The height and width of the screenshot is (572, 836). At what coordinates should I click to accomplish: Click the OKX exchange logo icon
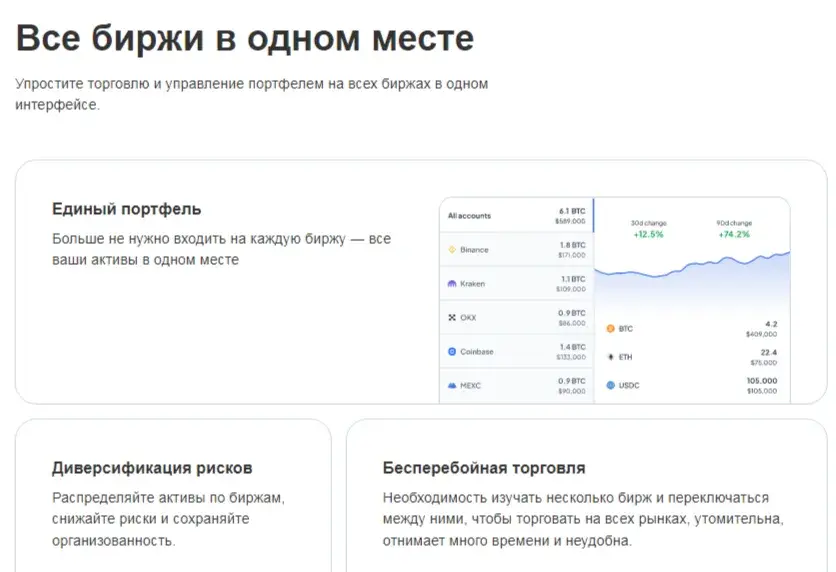click(x=452, y=318)
